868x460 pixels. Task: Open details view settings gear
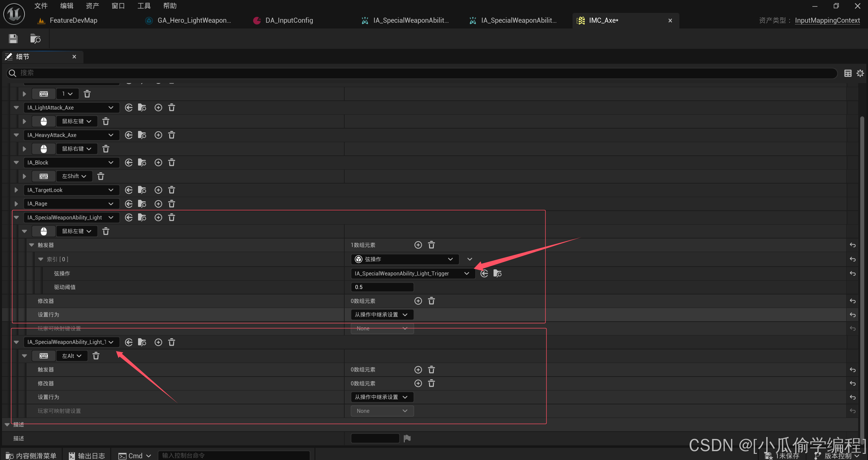860,73
